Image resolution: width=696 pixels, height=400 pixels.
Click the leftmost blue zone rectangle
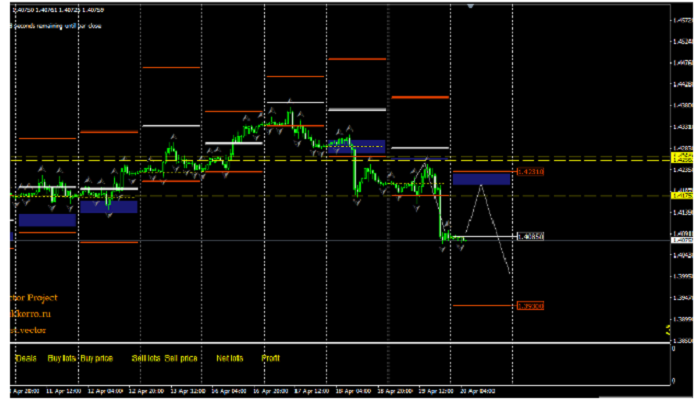46,220
